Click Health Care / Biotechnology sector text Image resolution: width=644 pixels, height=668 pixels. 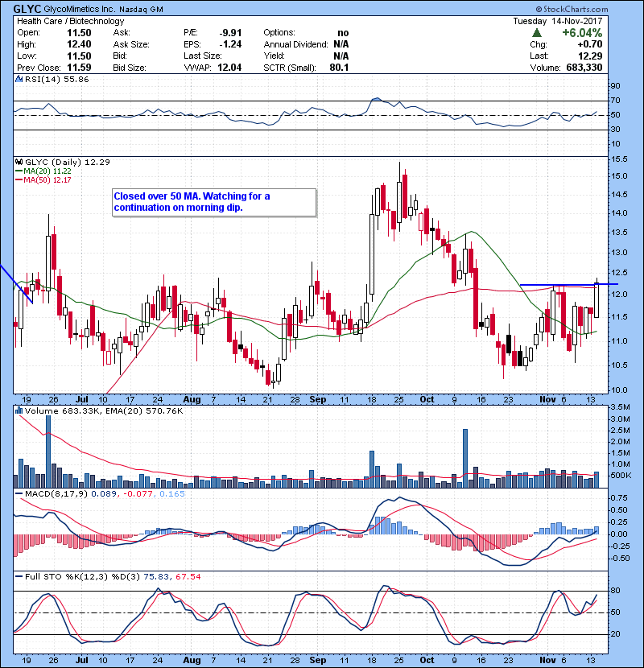70,21
